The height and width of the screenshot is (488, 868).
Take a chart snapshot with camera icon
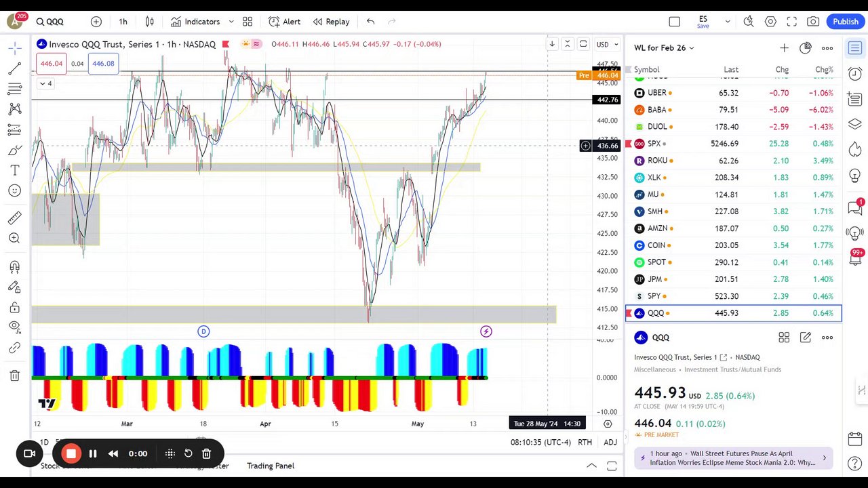pos(813,22)
